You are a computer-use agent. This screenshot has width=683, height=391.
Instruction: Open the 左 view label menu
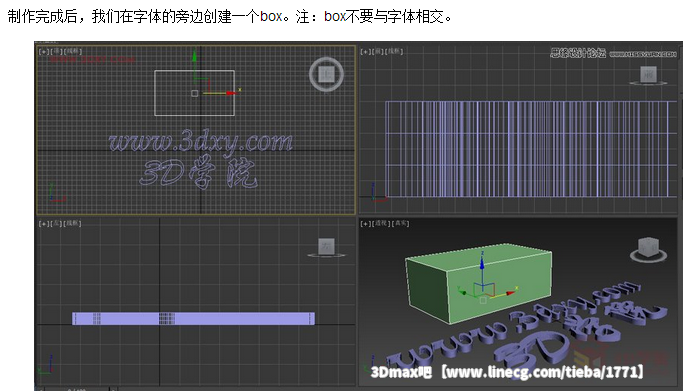(x=56, y=223)
